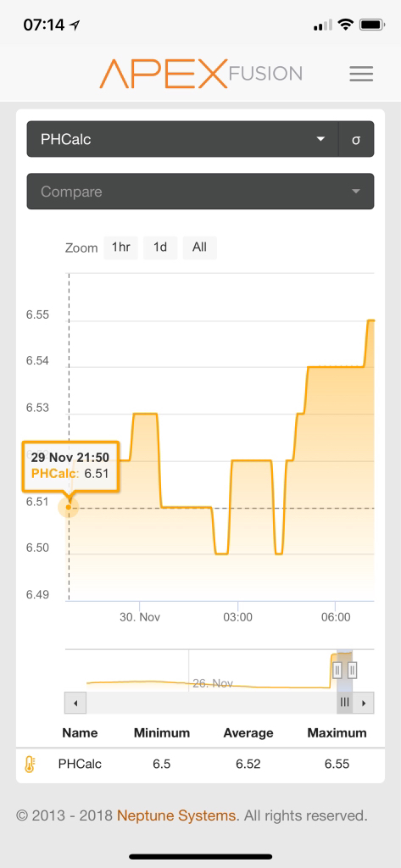Tap the right range handle in navigator
401x868 pixels.
[353, 670]
